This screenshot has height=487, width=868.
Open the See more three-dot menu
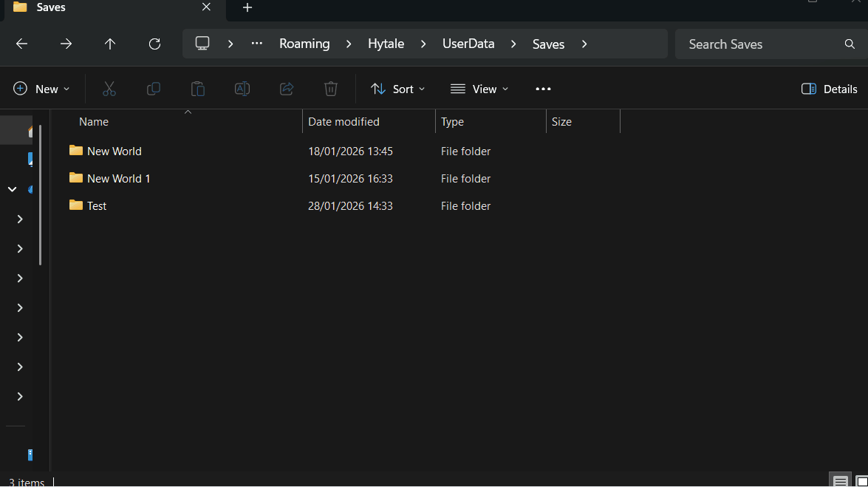[x=543, y=89]
